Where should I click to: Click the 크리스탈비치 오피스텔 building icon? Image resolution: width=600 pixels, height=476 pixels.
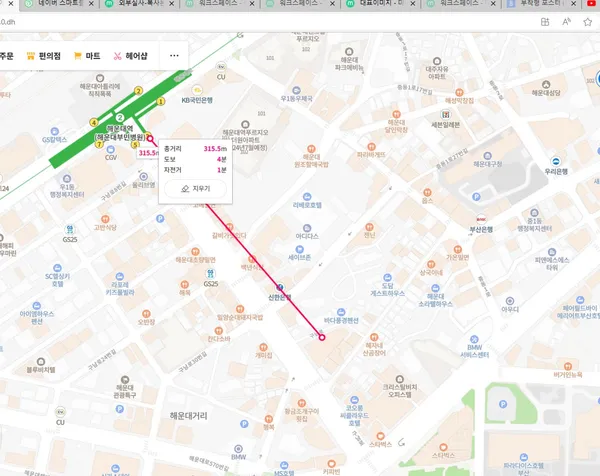399,379
